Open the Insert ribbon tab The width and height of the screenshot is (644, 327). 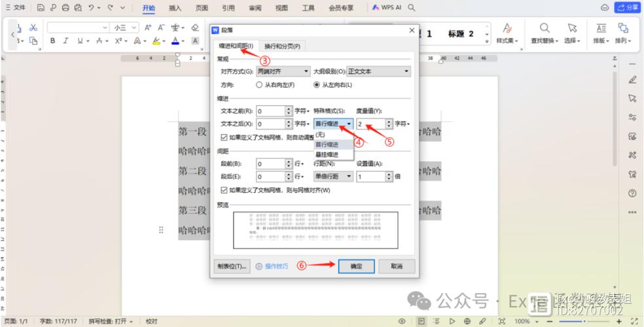[175, 8]
